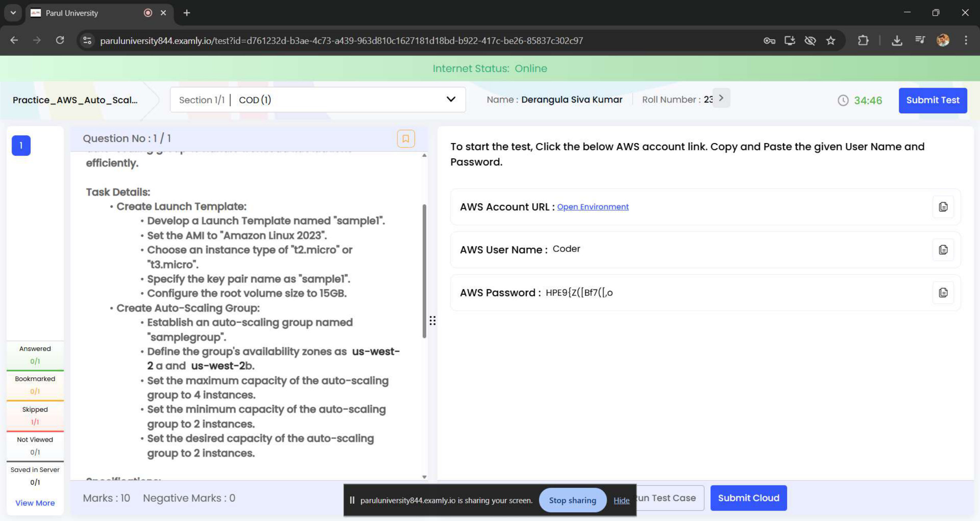Viewport: 980px width, 521px height.
Task: Click the Coder user name text
Action: (x=566, y=249)
